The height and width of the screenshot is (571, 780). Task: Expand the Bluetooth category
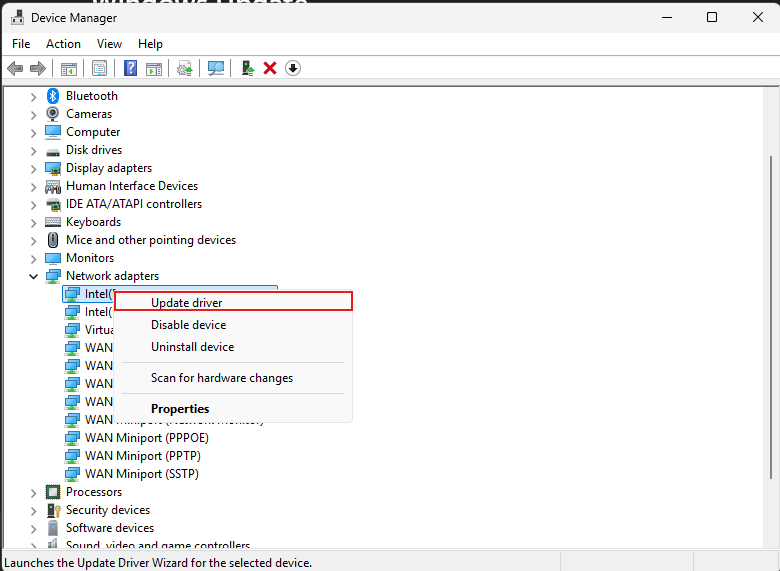(x=33, y=96)
